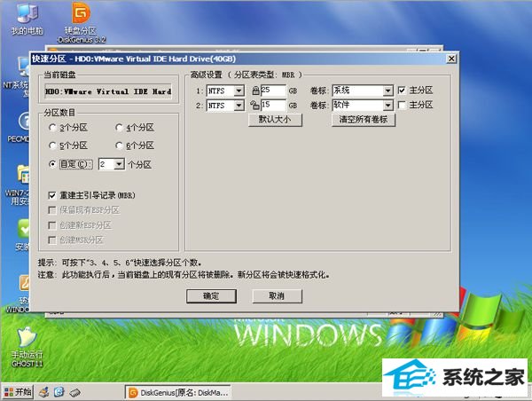Click partition 1 size field showing 25

coord(273,90)
